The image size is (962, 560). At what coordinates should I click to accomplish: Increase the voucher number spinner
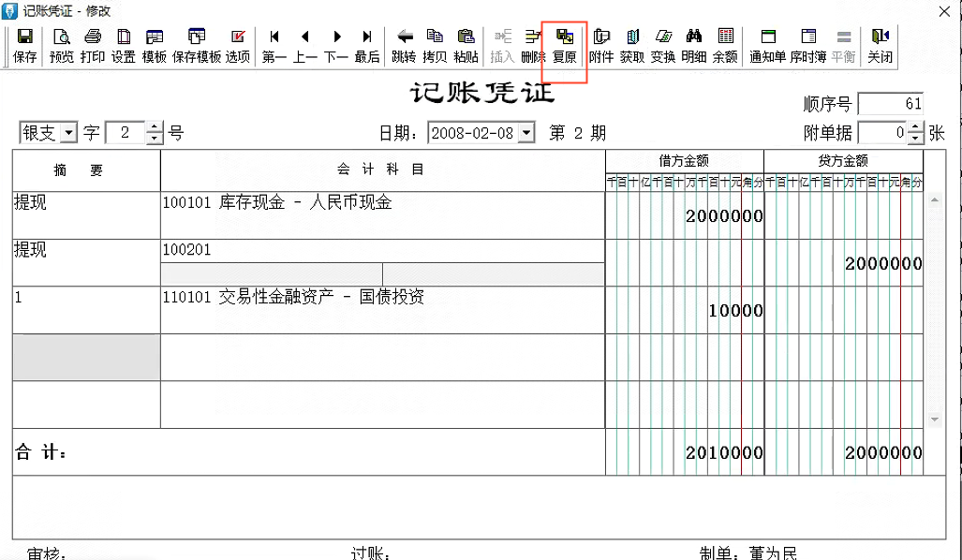[x=155, y=128]
